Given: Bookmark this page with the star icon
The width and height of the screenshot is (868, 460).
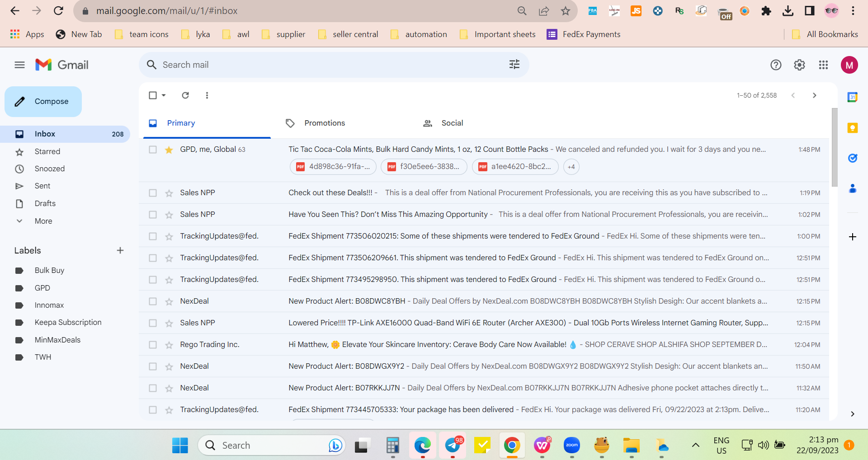Looking at the screenshot, I should tap(566, 11).
